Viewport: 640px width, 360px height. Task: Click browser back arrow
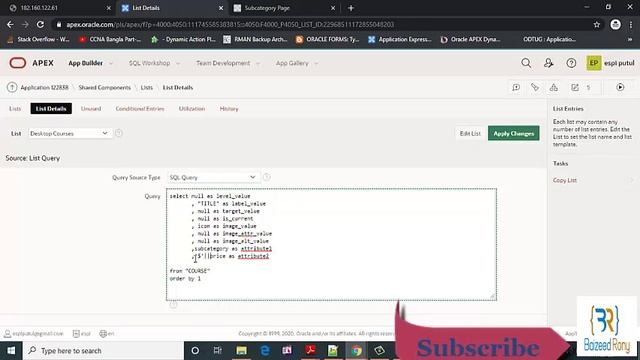click(x=10, y=24)
